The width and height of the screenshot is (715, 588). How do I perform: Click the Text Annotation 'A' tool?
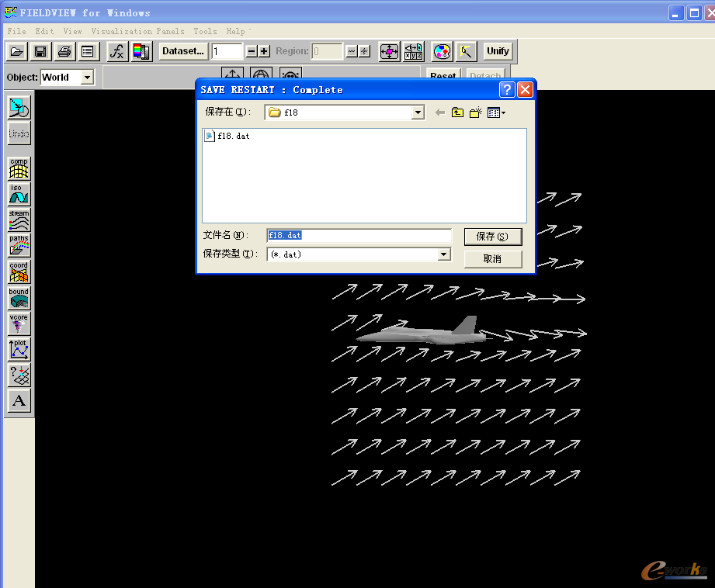19,401
